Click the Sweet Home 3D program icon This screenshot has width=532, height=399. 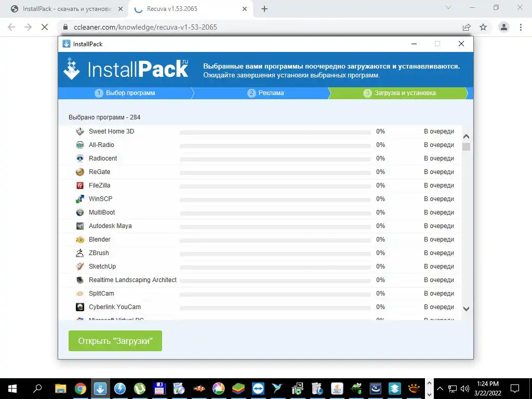79,131
